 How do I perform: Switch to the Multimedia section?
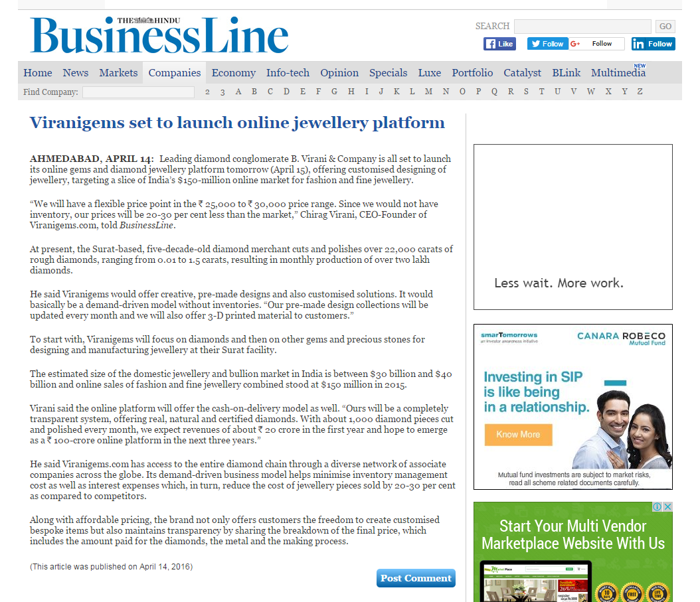pyautogui.click(x=618, y=73)
